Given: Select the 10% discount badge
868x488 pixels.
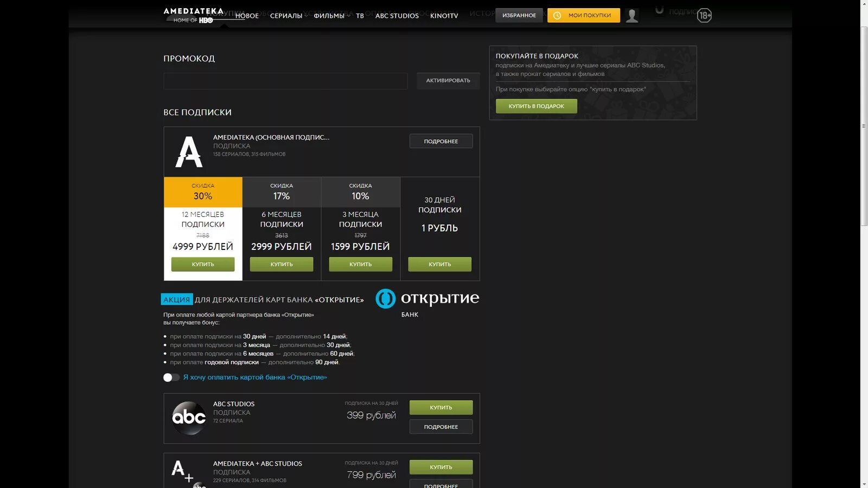Looking at the screenshot, I should click(360, 192).
